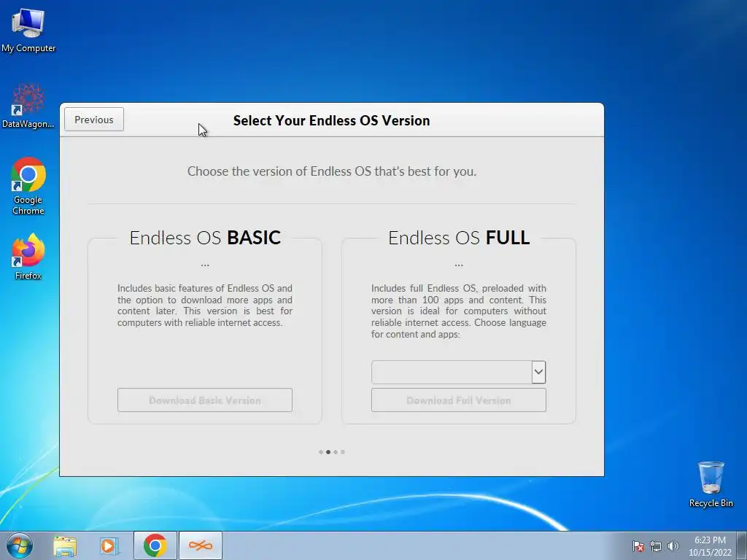747x560 pixels.
Task: Click 'Choose the version of Endless OS' text
Action: pyautogui.click(x=332, y=171)
